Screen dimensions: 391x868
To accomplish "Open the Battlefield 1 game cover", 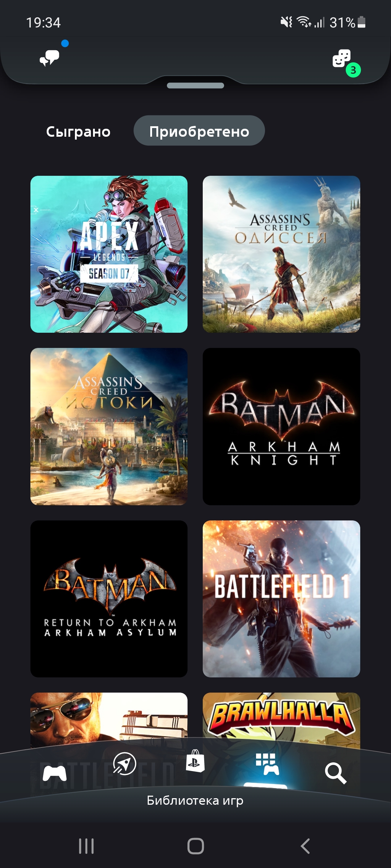I will point(281,599).
